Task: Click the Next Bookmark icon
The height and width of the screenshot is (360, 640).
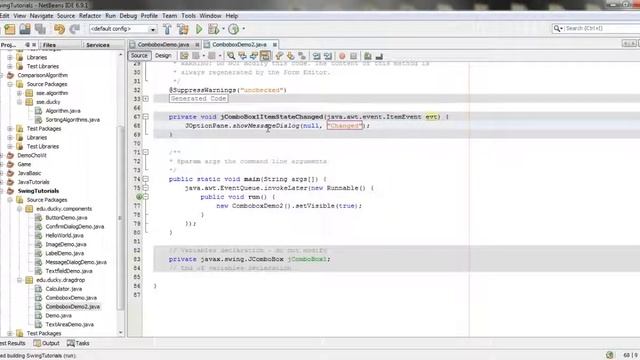Action: point(291,56)
